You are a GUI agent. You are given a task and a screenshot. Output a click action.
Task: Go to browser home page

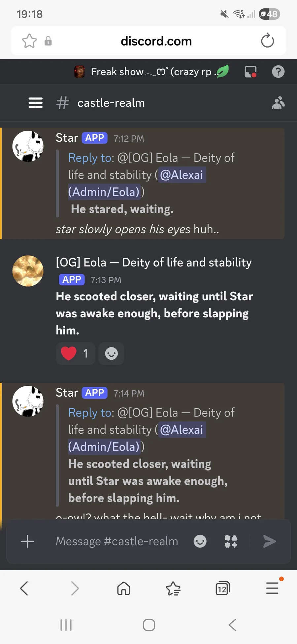click(124, 588)
